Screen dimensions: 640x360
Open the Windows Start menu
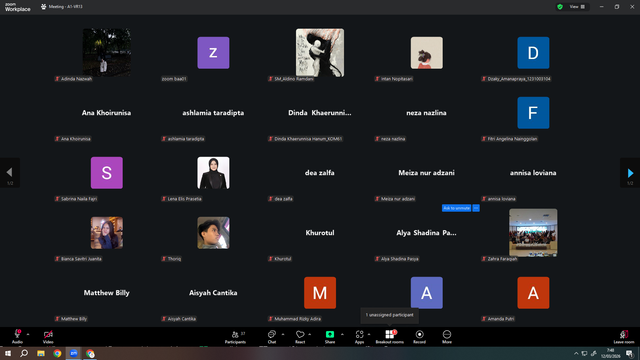[8, 353]
